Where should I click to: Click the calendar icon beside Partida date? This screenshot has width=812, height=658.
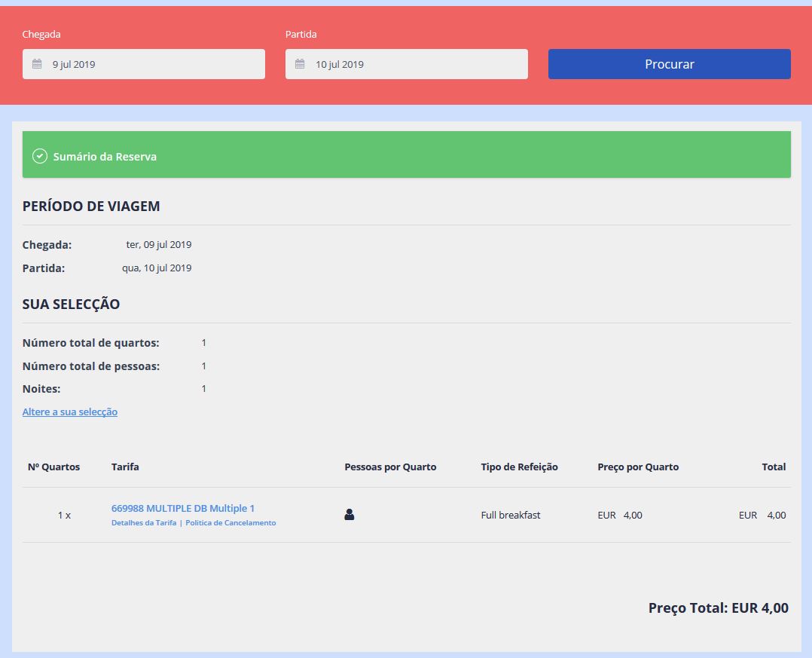pos(298,64)
